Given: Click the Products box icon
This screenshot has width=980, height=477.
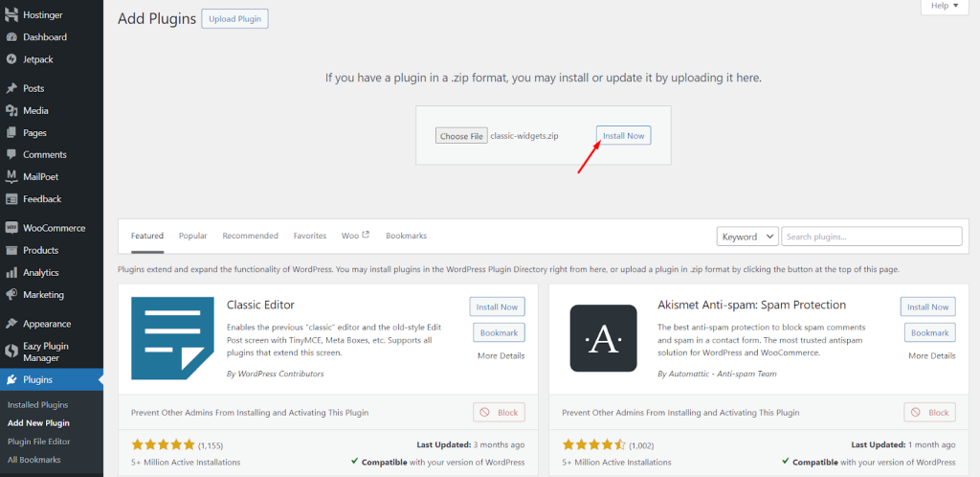Looking at the screenshot, I should [11, 250].
